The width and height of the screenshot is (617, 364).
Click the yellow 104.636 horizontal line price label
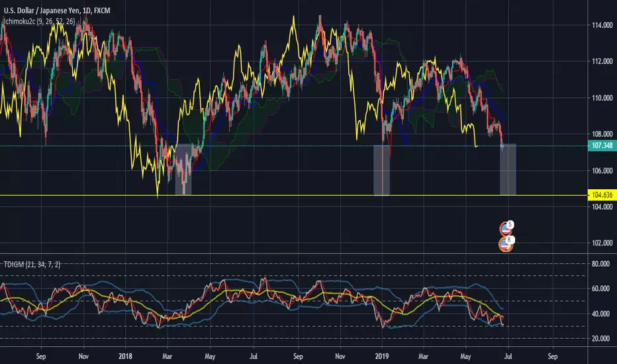point(602,195)
